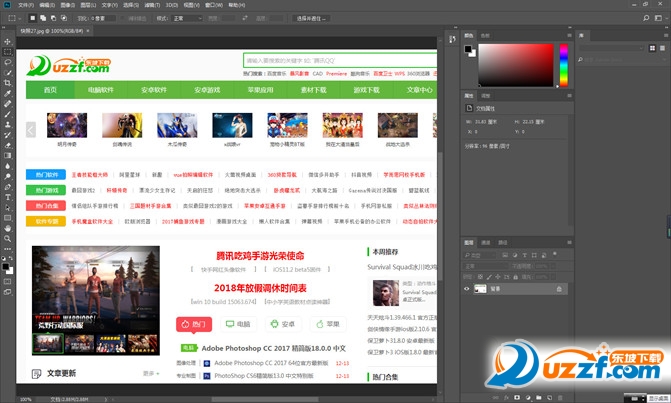Screen dimensions: 671x403
Task: Switch to the 色板 Swatches tab
Action: [485, 36]
